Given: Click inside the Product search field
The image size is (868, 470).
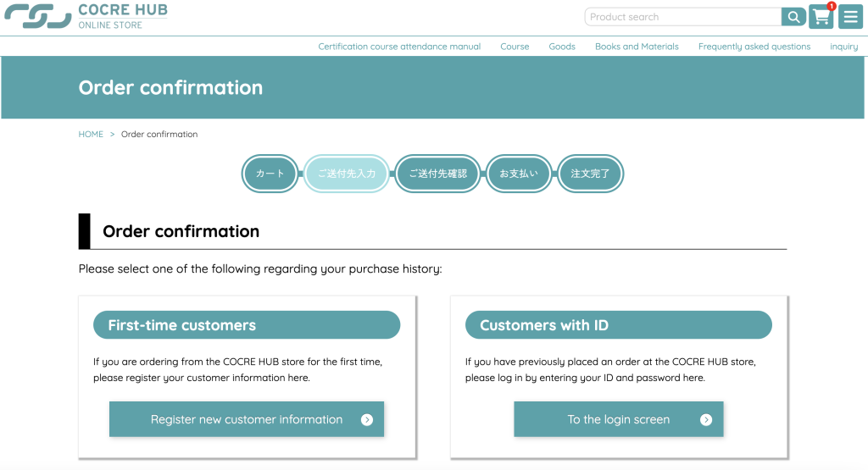Looking at the screenshot, I should click(x=682, y=17).
